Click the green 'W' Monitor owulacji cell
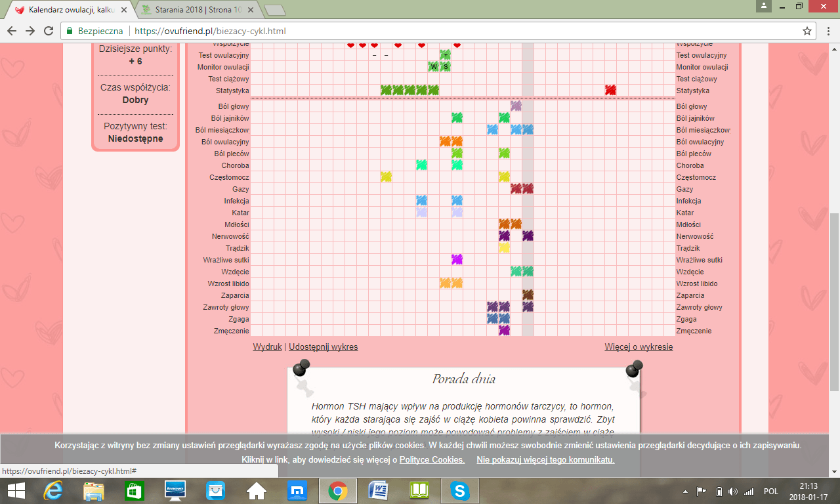The width and height of the screenshot is (840, 504). click(433, 66)
